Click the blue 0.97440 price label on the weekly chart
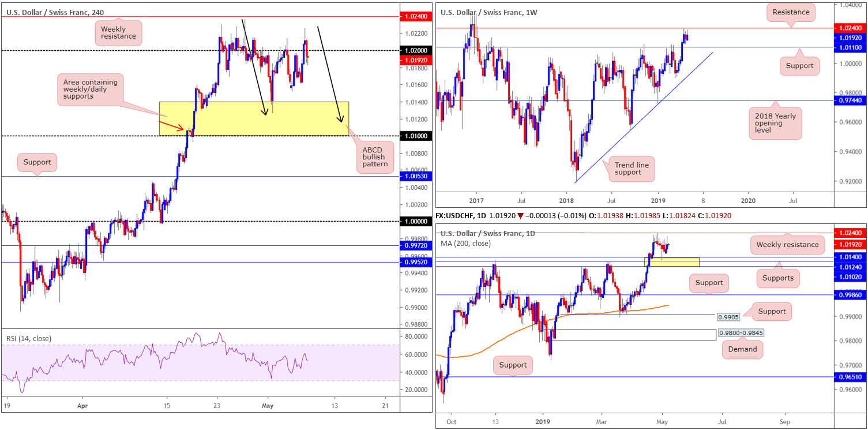This screenshot has height=430, width=868. (850, 100)
